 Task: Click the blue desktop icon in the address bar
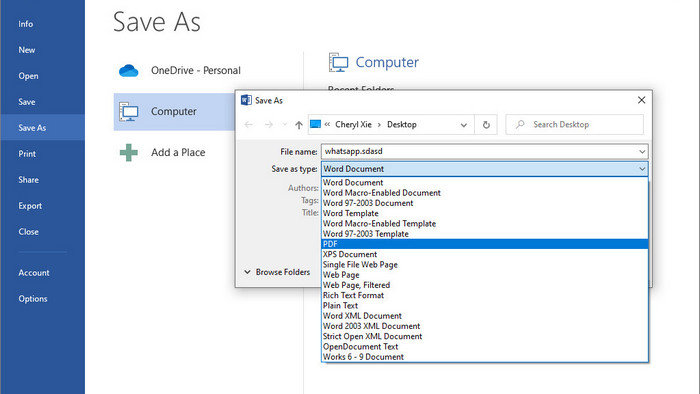pyautogui.click(x=315, y=124)
